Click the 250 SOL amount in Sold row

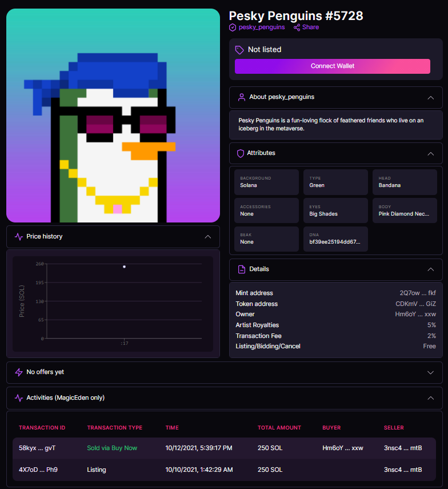point(270,448)
